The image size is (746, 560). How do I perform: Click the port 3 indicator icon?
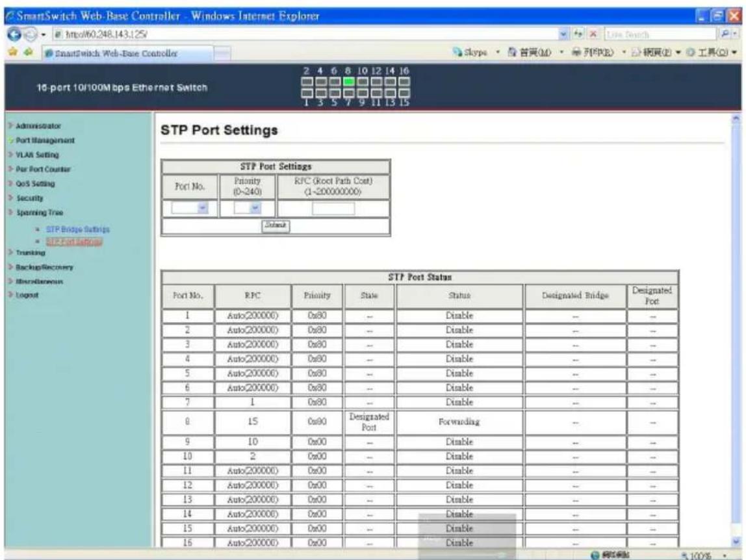[x=320, y=94]
